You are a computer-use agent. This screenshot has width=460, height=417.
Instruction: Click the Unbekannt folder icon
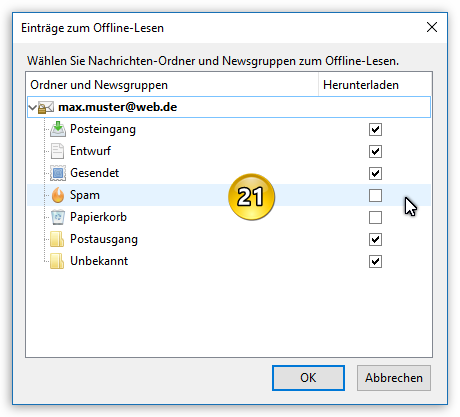(57, 261)
